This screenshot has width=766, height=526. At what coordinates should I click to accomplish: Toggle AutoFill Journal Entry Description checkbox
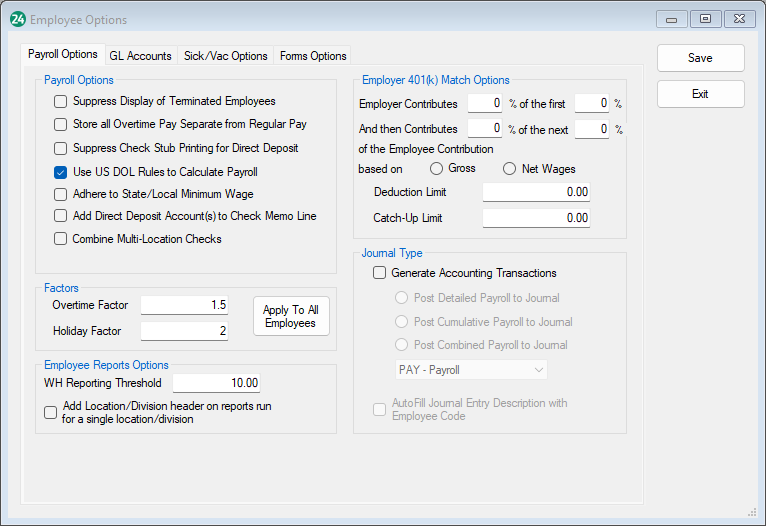point(380,409)
